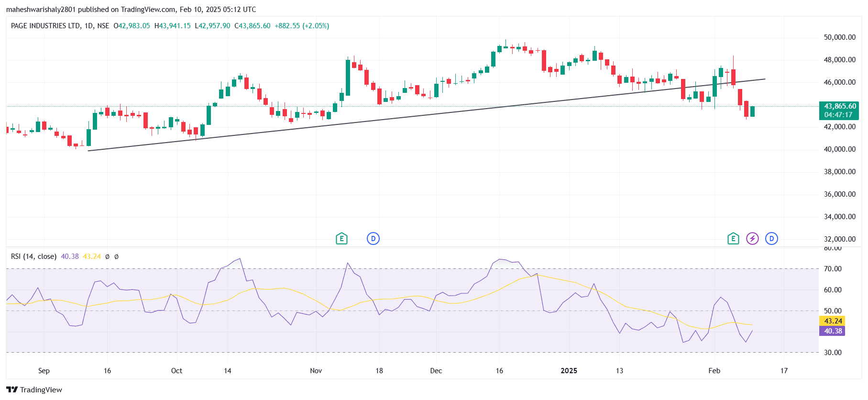Click the dividend D marker near November 18
Screen dimensions: 868x400
373,238
